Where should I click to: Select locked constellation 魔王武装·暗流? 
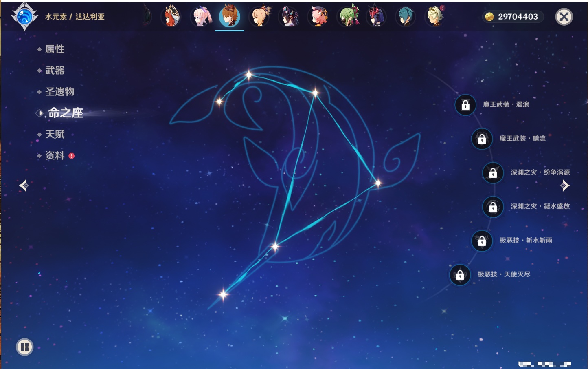point(482,139)
